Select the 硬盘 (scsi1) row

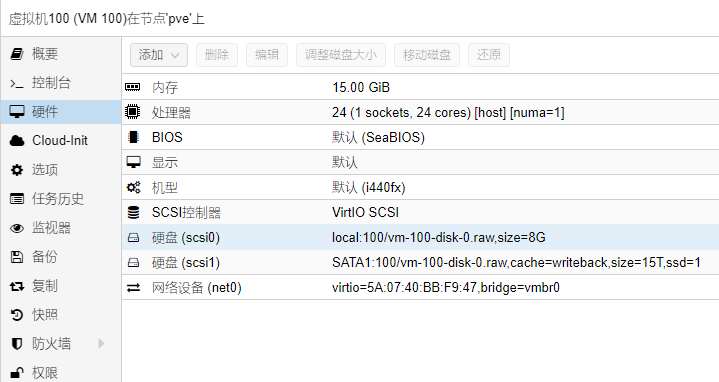click(420, 262)
